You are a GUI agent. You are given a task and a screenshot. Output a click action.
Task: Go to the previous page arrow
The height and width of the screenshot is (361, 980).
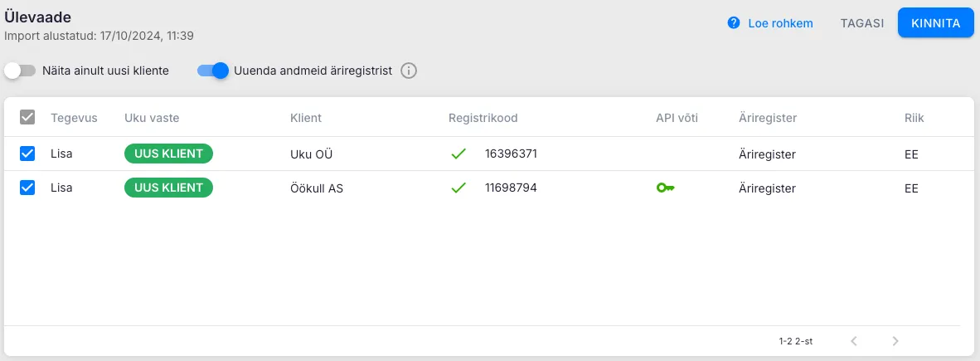854,340
